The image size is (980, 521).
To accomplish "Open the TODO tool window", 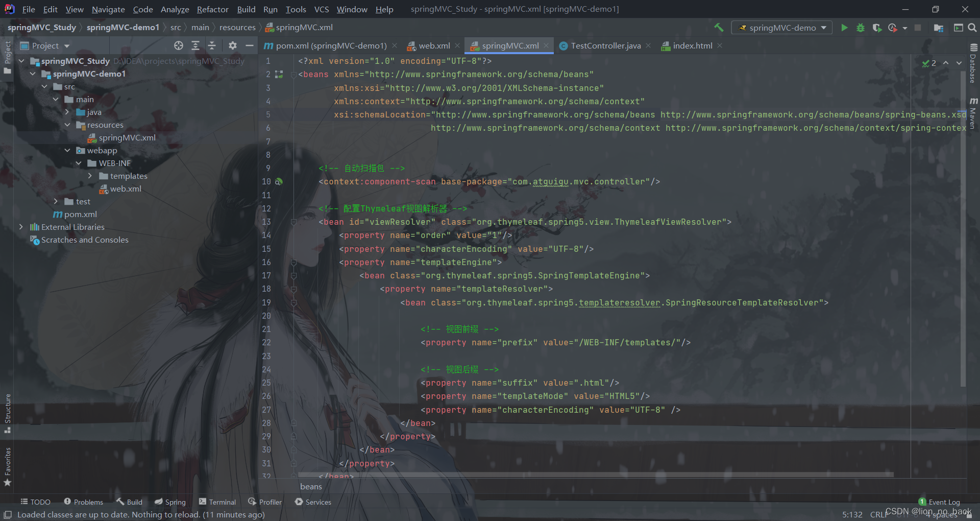I will point(35,502).
